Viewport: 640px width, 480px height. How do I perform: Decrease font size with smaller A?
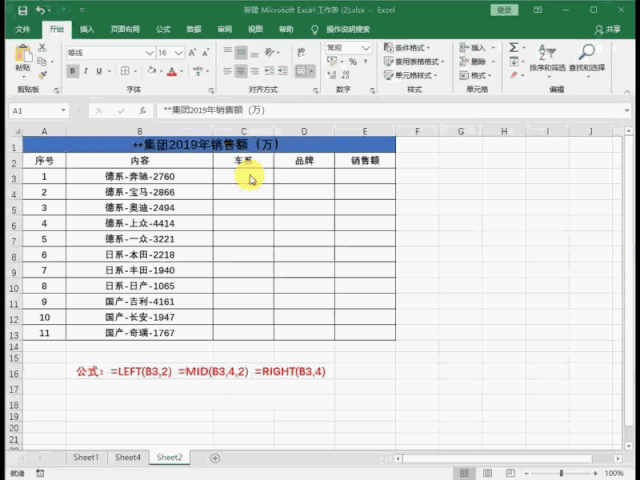pyautogui.click(x=206, y=53)
